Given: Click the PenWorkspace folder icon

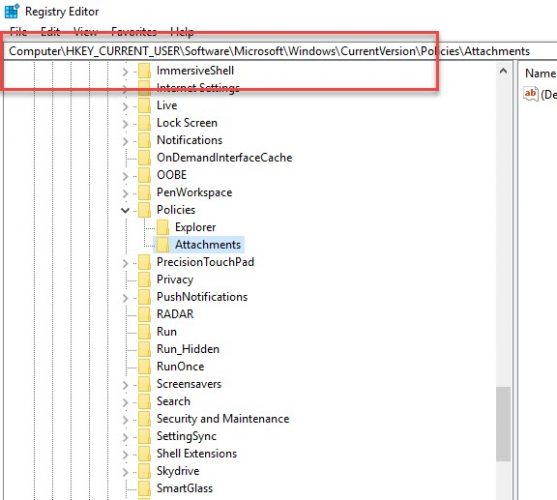Looking at the screenshot, I should click(144, 192).
